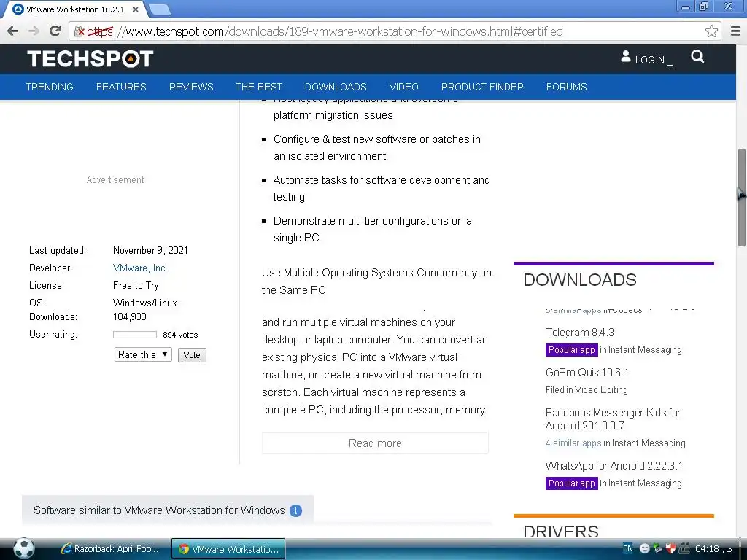The height and width of the screenshot is (560, 747).
Task: Open the Rate this dropdown
Action: click(x=143, y=354)
